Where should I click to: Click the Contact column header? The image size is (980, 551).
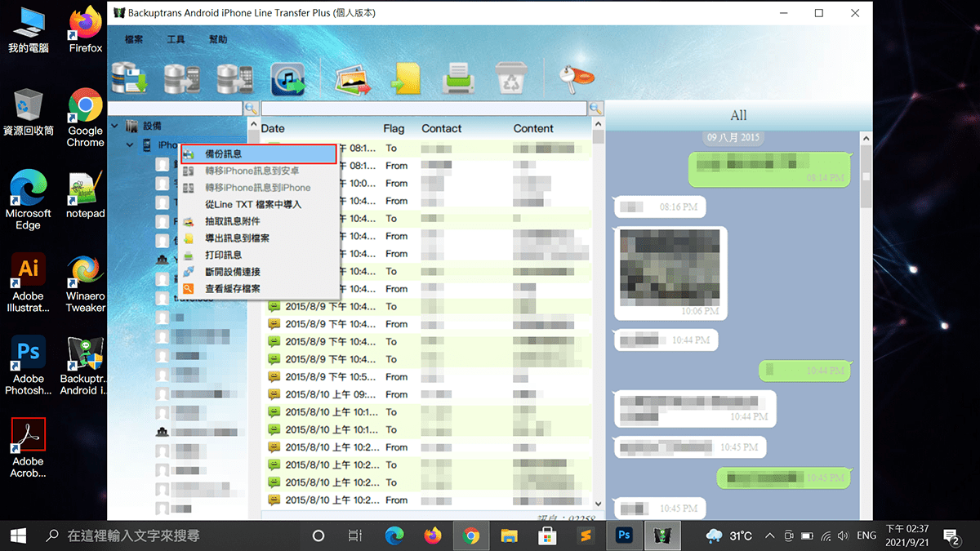[441, 129]
